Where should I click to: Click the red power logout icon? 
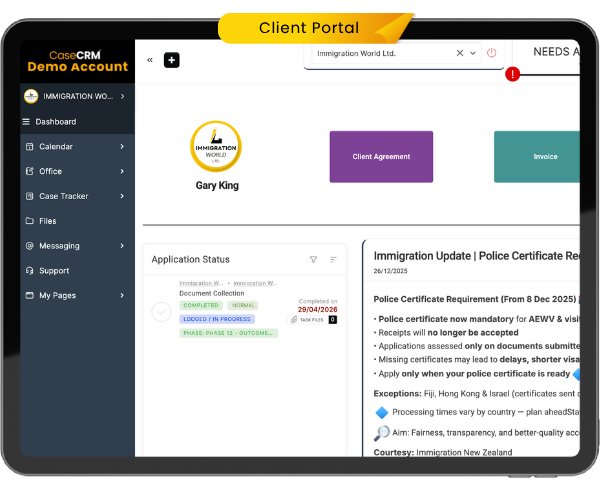coord(491,53)
